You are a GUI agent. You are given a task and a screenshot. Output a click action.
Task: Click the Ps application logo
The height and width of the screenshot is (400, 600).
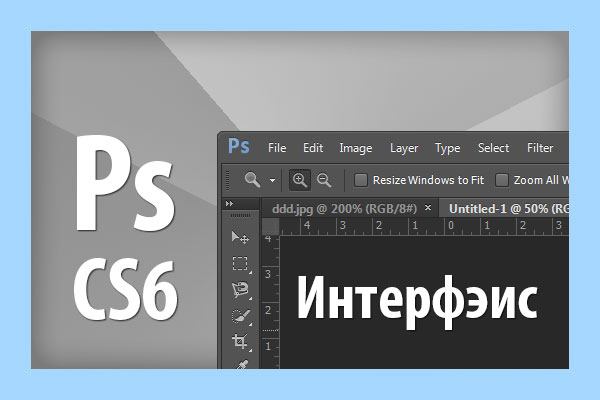tap(239, 146)
